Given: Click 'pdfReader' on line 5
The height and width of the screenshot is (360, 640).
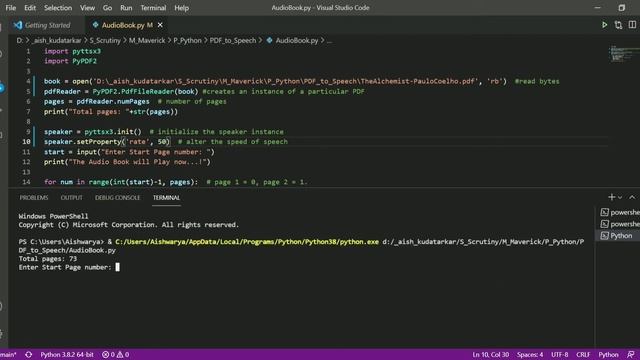Looking at the screenshot, I should coord(62,91).
